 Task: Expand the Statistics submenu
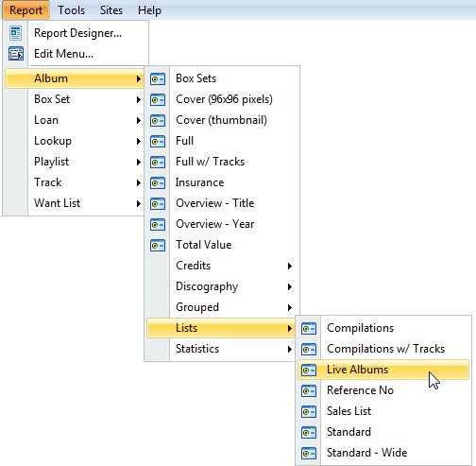pyautogui.click(x=222, y=349)
